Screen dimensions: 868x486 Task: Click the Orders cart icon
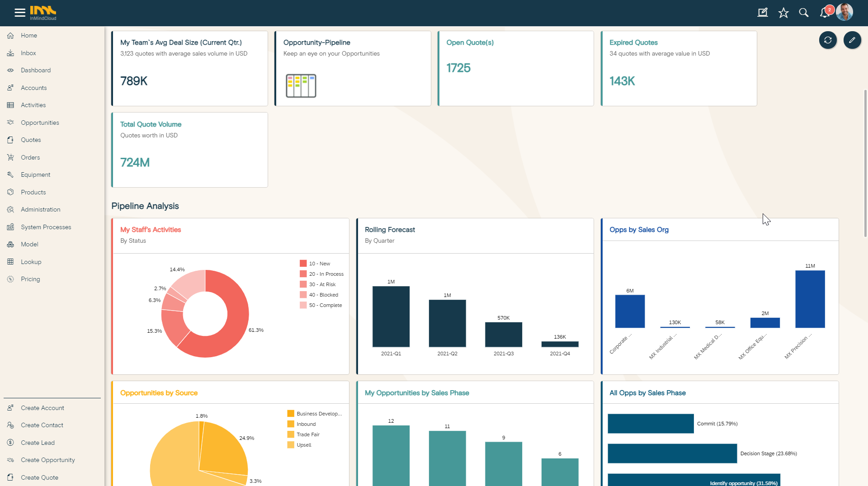pos(10,157)
